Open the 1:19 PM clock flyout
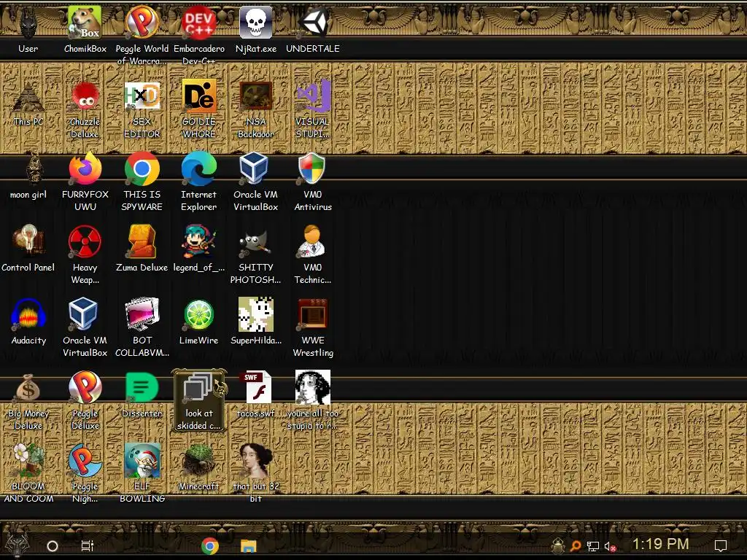Screen dimensions: 747x560 [660, 544]
